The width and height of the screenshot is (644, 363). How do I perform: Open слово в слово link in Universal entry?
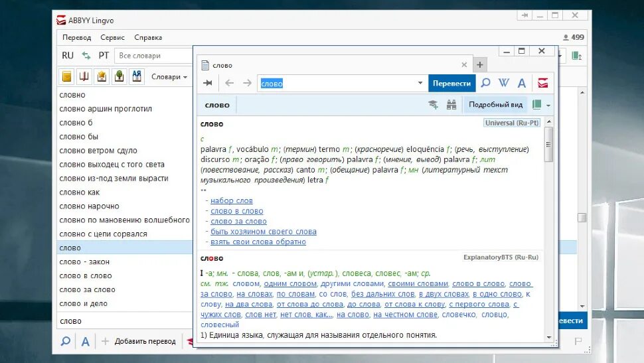click(237, 211)
